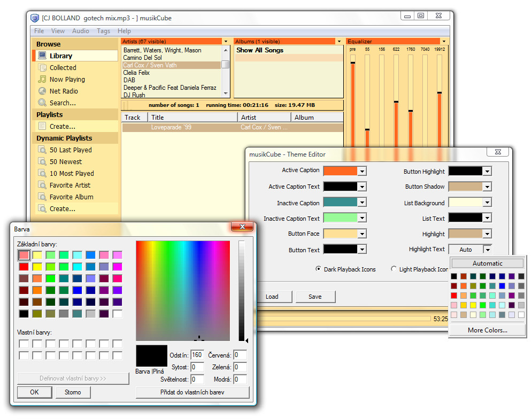Click the Modrá value field
Screen dimensions: 532x419
240,379
